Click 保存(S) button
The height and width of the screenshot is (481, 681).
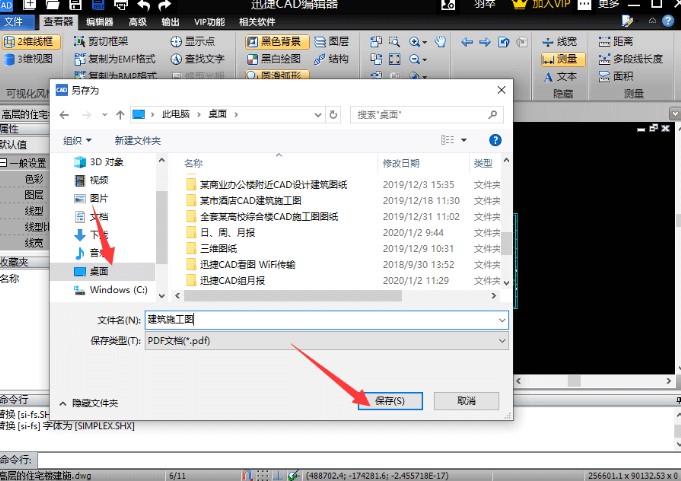click(390, 401)
